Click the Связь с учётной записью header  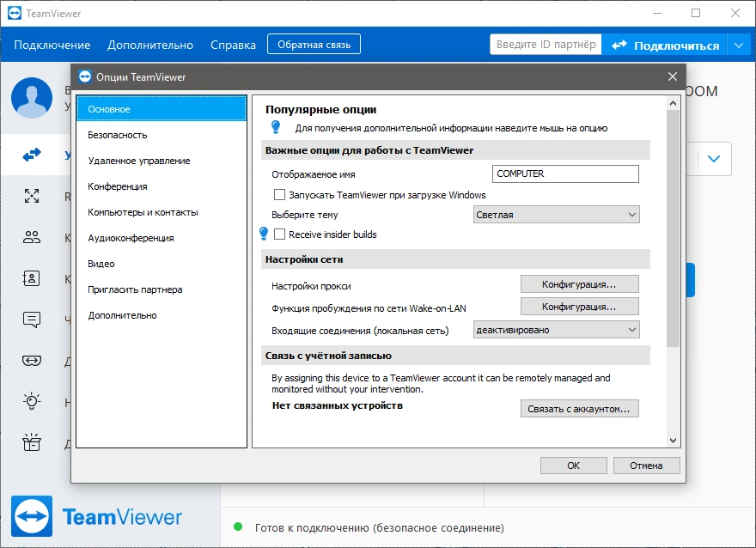(455, 356)
